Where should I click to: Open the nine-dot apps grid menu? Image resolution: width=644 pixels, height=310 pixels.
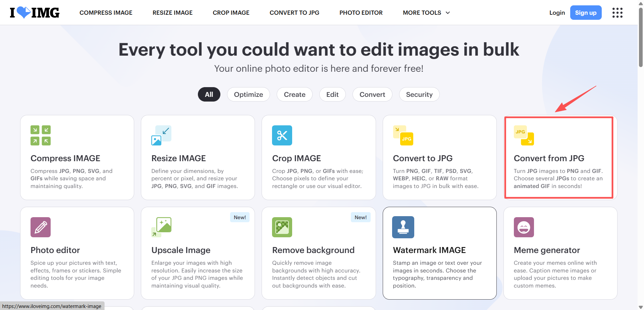tap(617, 13)
